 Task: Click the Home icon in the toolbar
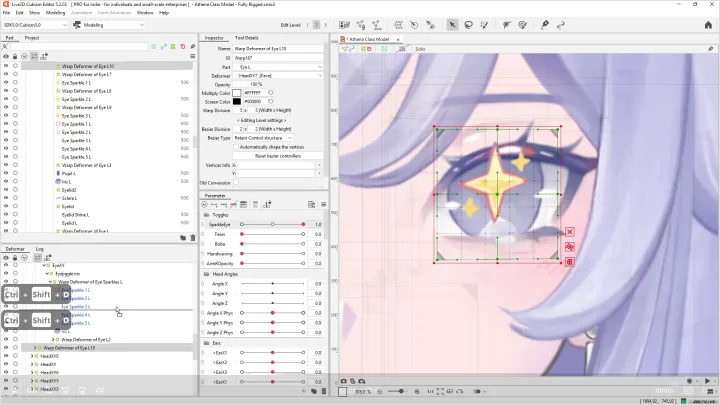click(708, 25)
